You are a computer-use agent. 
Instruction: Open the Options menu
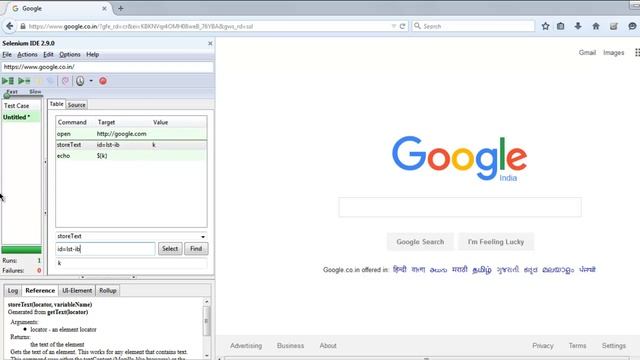pyautogui.click(x=70, y=54)
